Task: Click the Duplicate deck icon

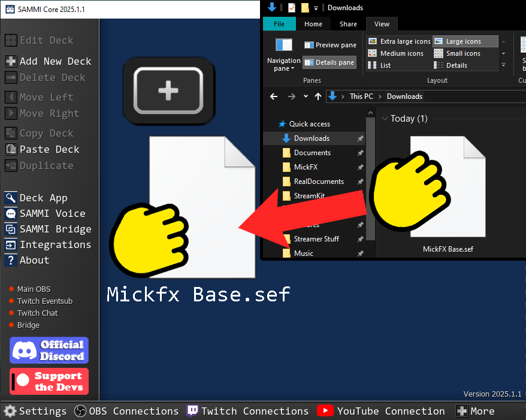Action: [x=11, y=165]
